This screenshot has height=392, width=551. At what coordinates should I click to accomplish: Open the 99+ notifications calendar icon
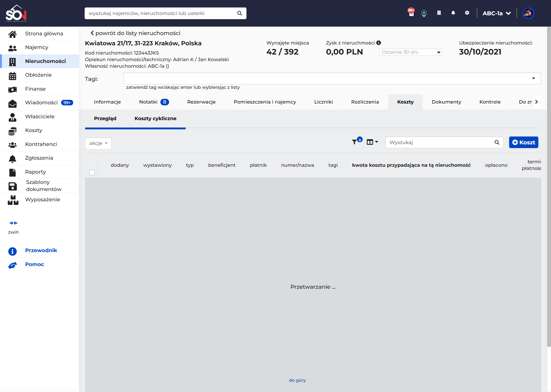411,12
